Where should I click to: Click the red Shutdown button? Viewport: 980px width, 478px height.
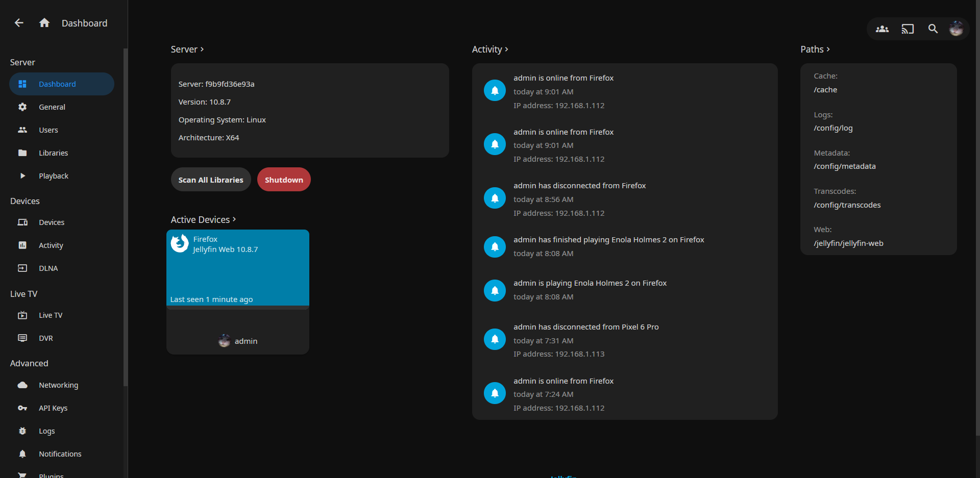coord(284,180)
